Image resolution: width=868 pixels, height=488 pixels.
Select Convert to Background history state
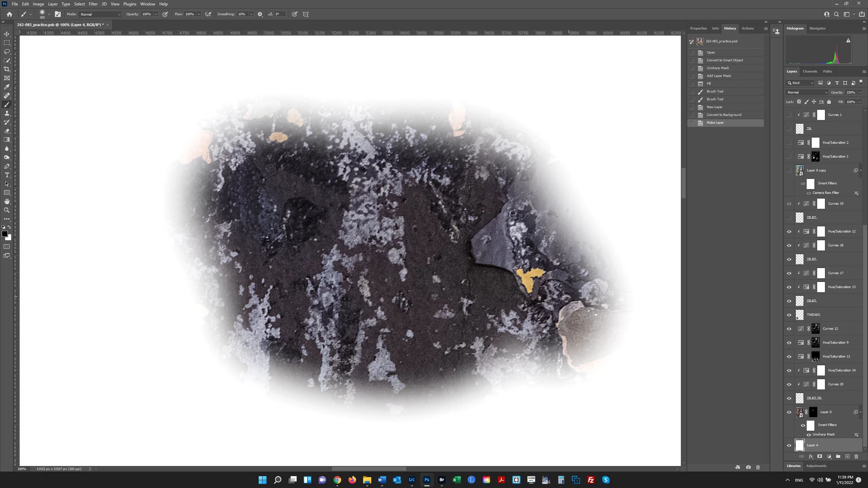tap(724, 115)
